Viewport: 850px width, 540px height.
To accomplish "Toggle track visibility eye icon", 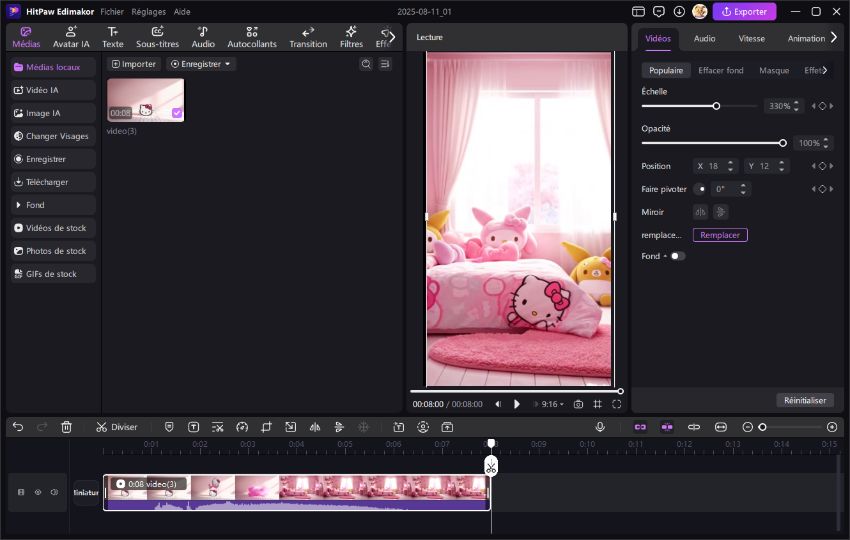I will pyautogui.click(x=38, y=492).
